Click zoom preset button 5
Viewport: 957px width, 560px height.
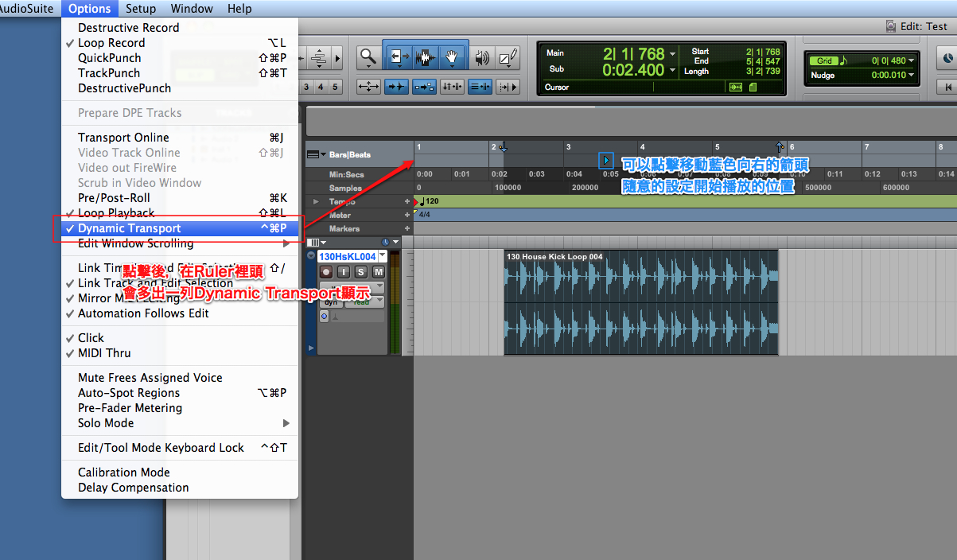pyautogui.click(x=335, y=86)
